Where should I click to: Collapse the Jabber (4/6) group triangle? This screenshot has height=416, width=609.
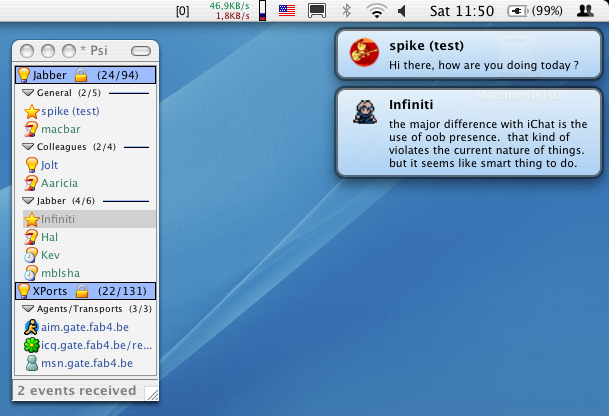[x=28, y=201]
